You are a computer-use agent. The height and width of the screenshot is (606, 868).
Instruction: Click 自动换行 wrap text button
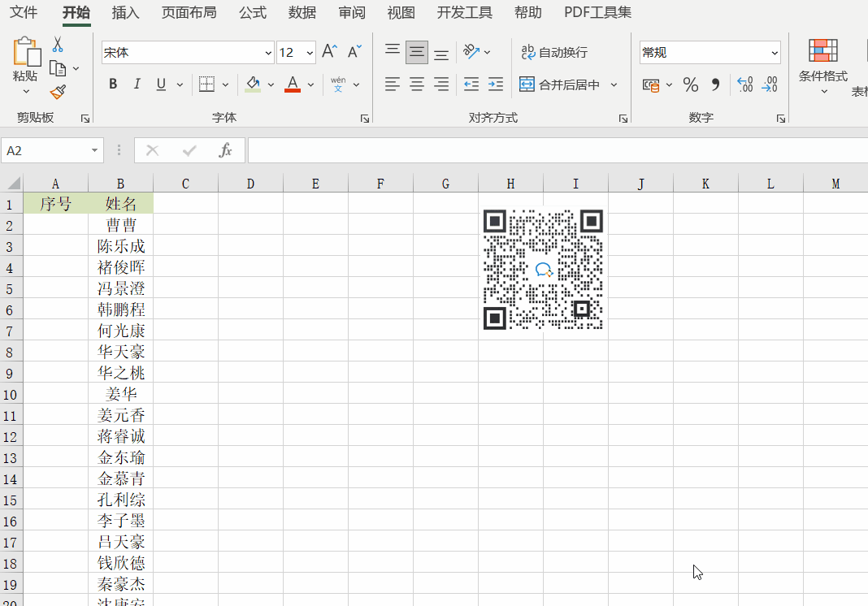(x=554, y=52)
